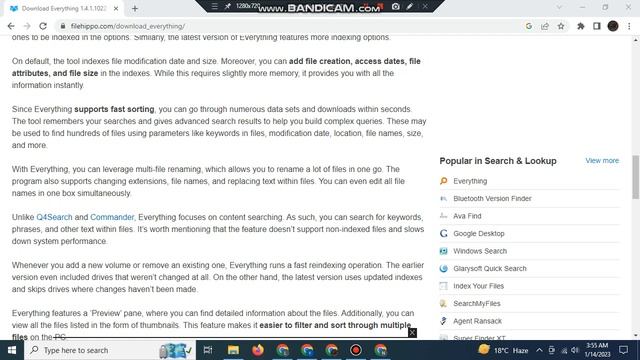Image resolution: width=640 pixels, height=360 pixels.
Task: Click the Everything magnifier icon in list
Action: click(444, 181)
